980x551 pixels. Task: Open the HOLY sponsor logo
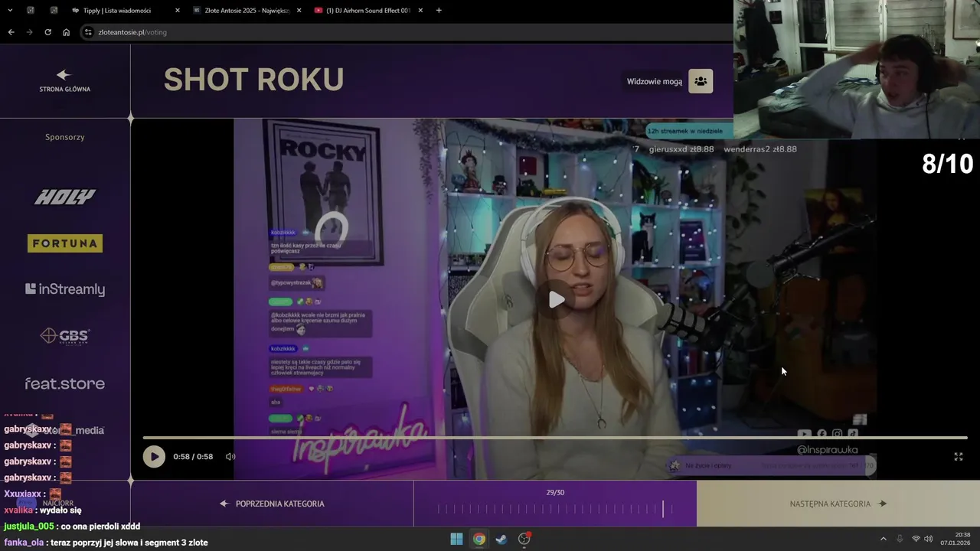[x=65, y=197]
